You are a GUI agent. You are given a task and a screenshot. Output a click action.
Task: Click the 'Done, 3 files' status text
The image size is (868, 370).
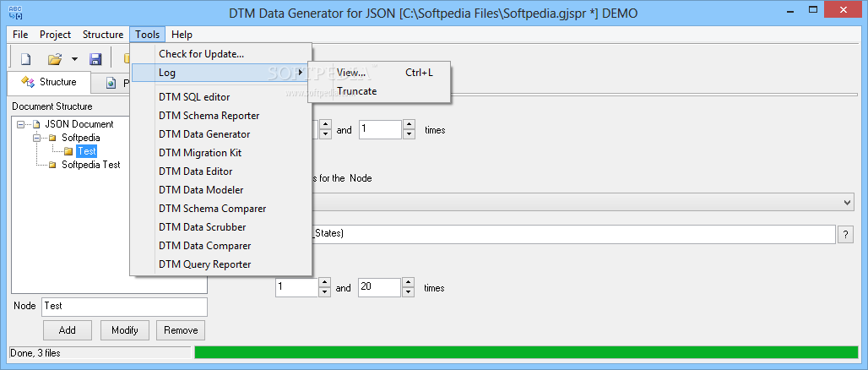35,353
